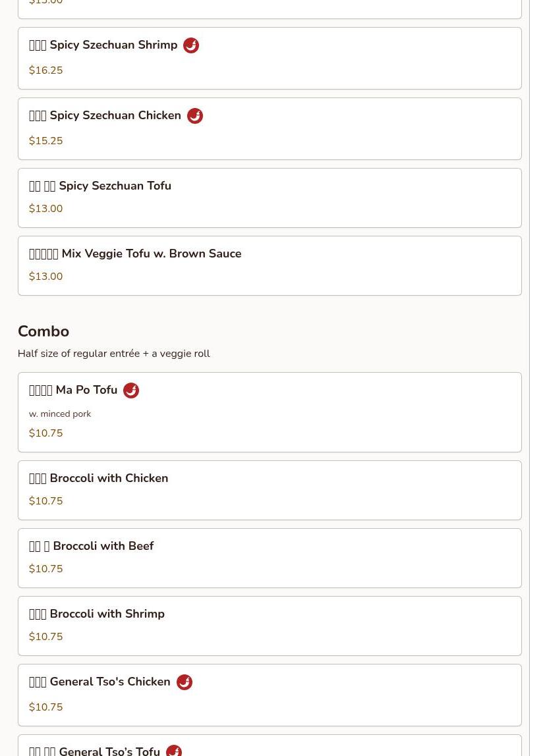Viewport: 543px width, 756px height.
Task: Click the 'w. minced pork' description text
Action: click(x=60, y=414)
